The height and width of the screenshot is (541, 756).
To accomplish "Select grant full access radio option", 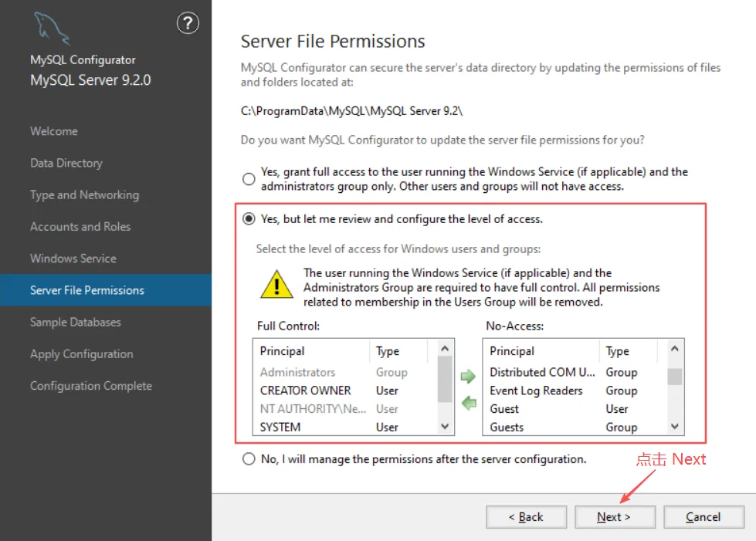I will 249,179.
